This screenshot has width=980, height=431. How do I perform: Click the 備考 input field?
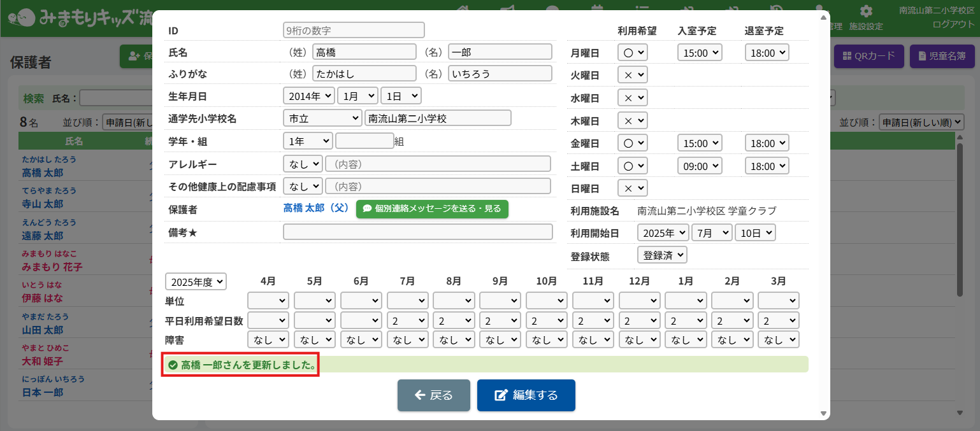point(417,232)
